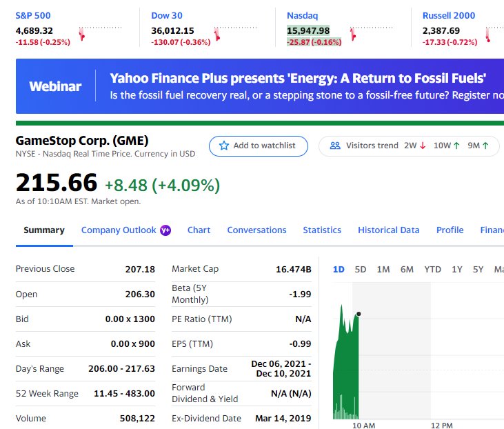Click the GameStop Corp. (GME) heading

(82, 141)
